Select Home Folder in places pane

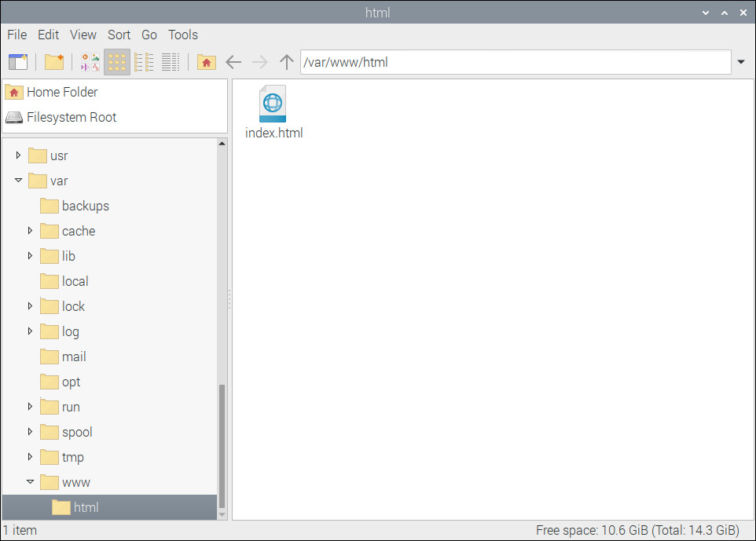click(x=115, y=92)
